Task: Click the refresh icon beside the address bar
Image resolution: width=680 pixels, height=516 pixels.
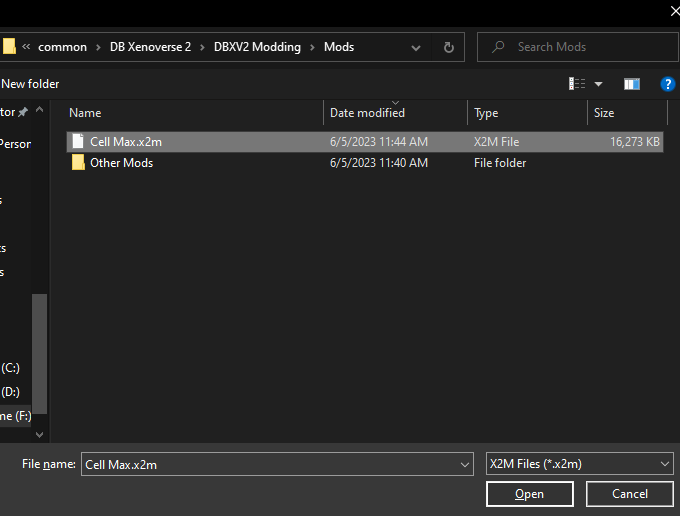Action: pos(449,47)
